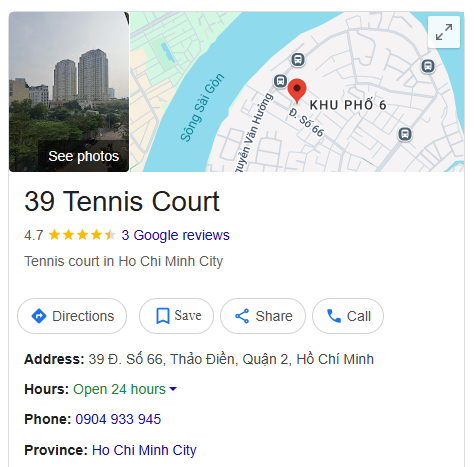Screen dimensions: 474x467
Task: Open 3 Google reviews link
Action: click(175, 235)
